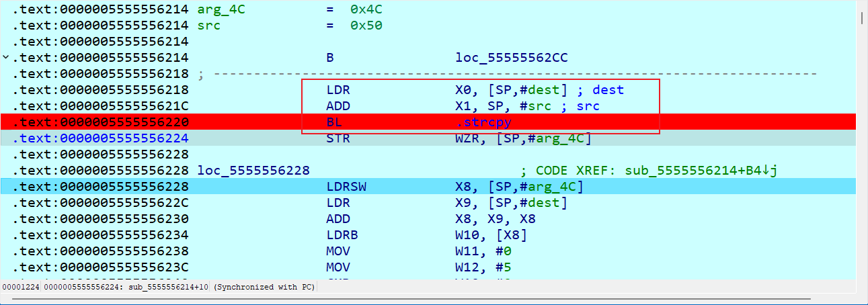Select the red breakpoint line address 5555556220

pos(101,122)
